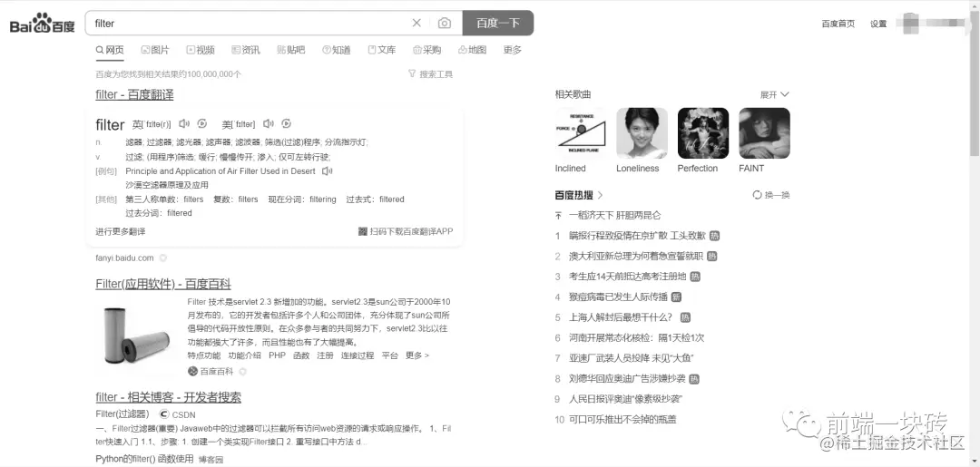Click the verified icon beside fanyi.baidu.com
Viewport: 980px width, 467px height.
tap(162, 258)
